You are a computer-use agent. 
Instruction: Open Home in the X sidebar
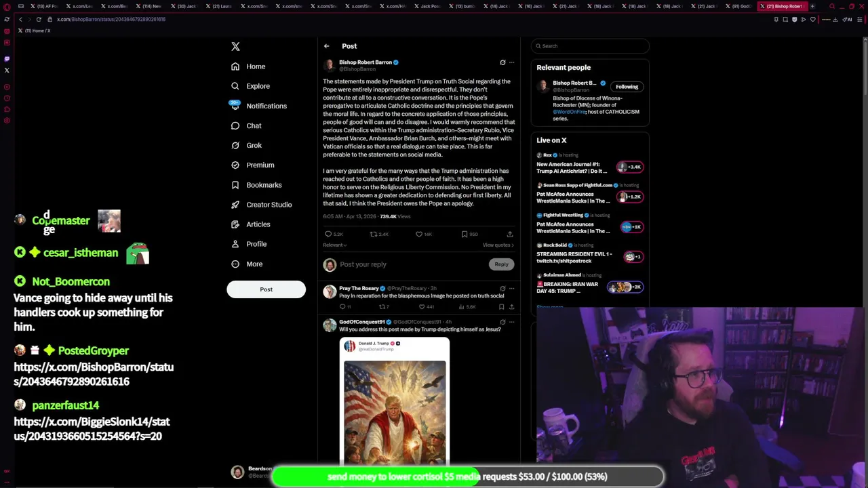248,66
